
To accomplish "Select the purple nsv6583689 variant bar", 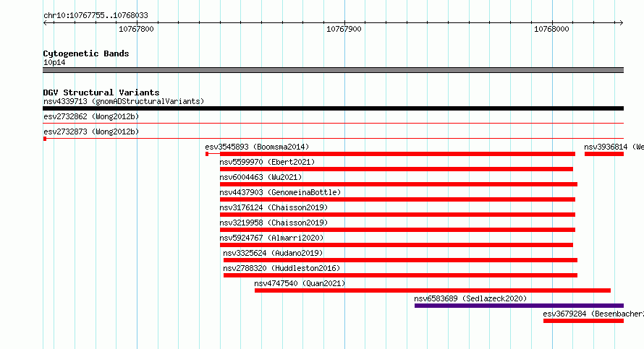I will [x=519, y=306].
